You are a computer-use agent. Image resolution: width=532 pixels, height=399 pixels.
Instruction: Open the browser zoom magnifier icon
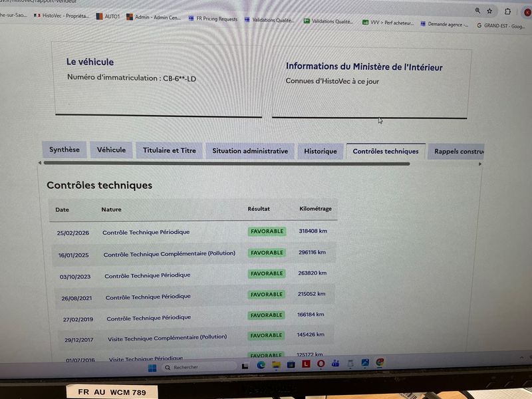tap(477, 11)
